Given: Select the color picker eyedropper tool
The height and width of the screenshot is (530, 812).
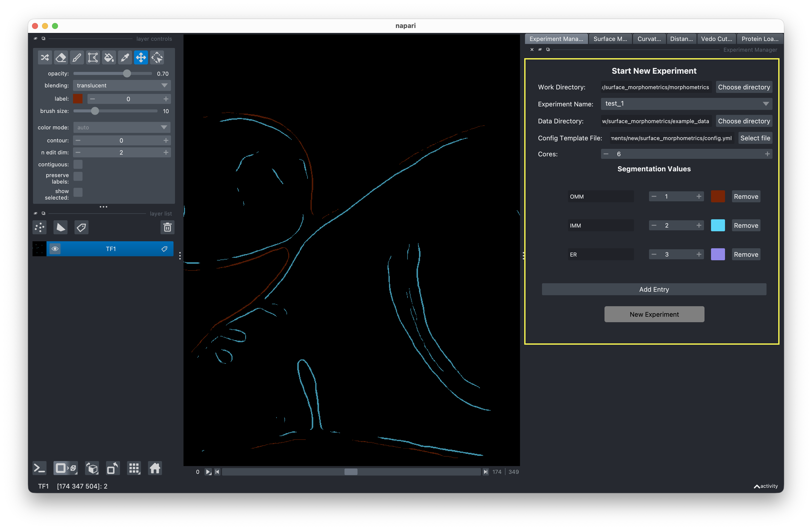Looking at the screenshot, I should 125,58.
